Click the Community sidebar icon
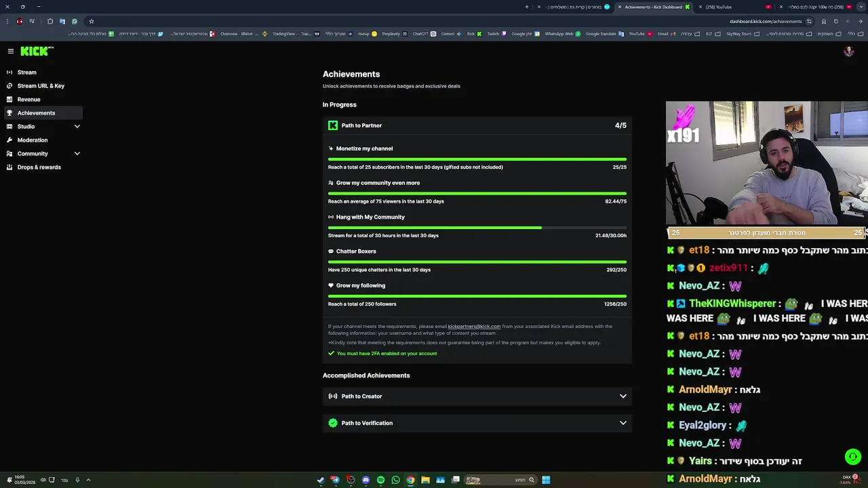 (x=9, y=153)
